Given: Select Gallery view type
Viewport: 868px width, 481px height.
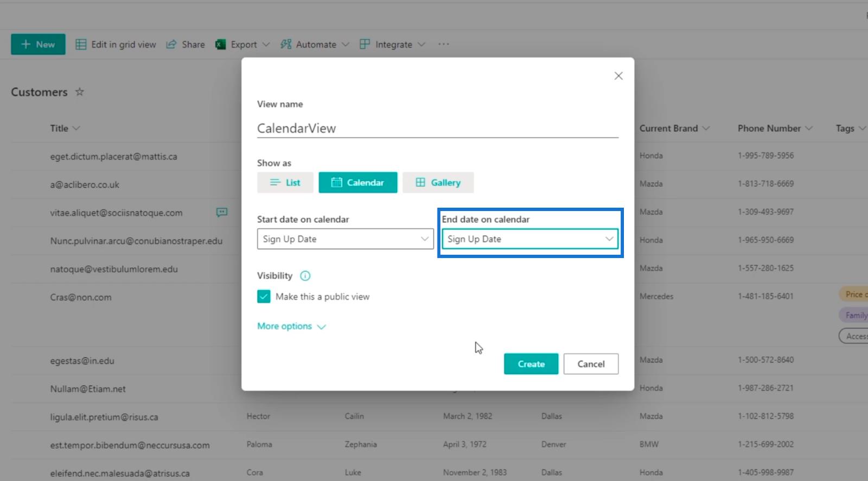Looking at the screenshot, I should tap(438, 183).
